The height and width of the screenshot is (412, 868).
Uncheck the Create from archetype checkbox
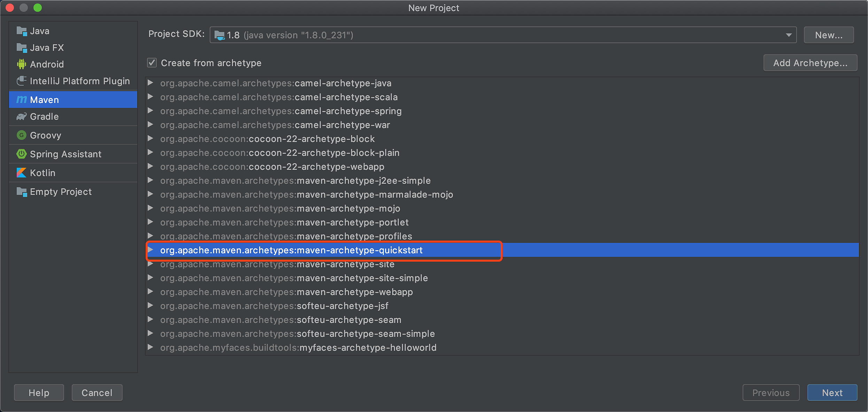[152, 63]
